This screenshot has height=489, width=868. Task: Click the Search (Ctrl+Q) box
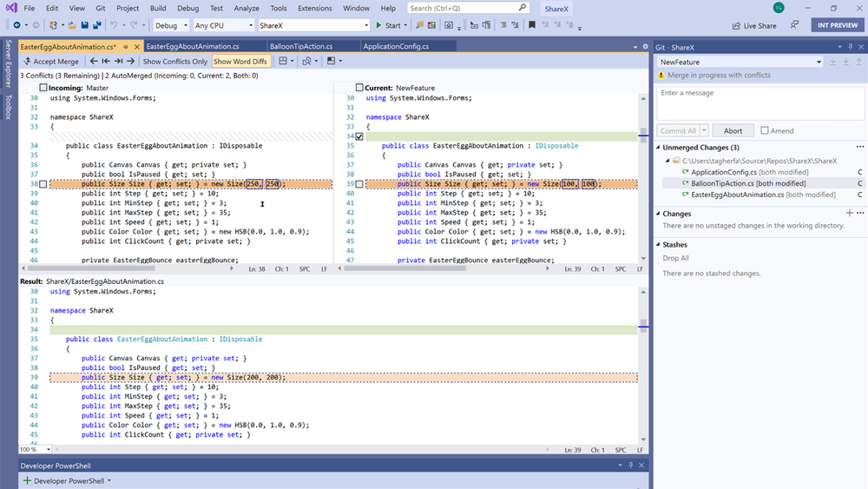(x=469, y=8)
